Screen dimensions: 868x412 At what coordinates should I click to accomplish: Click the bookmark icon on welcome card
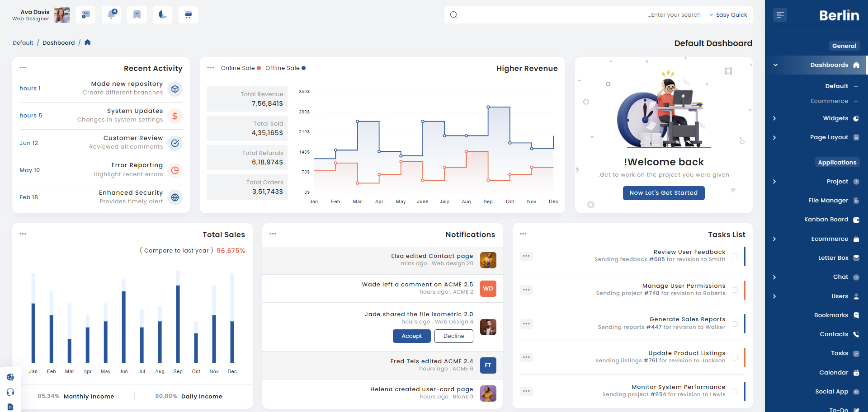point(728,71)
